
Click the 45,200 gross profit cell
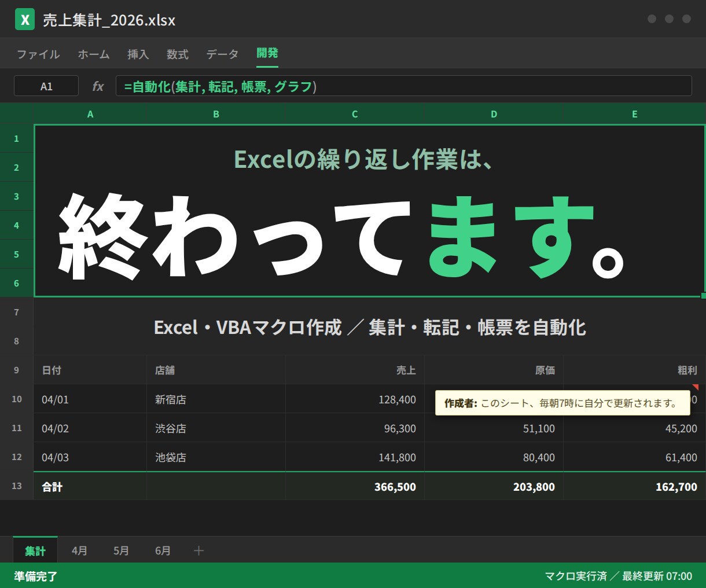[634, 428]
